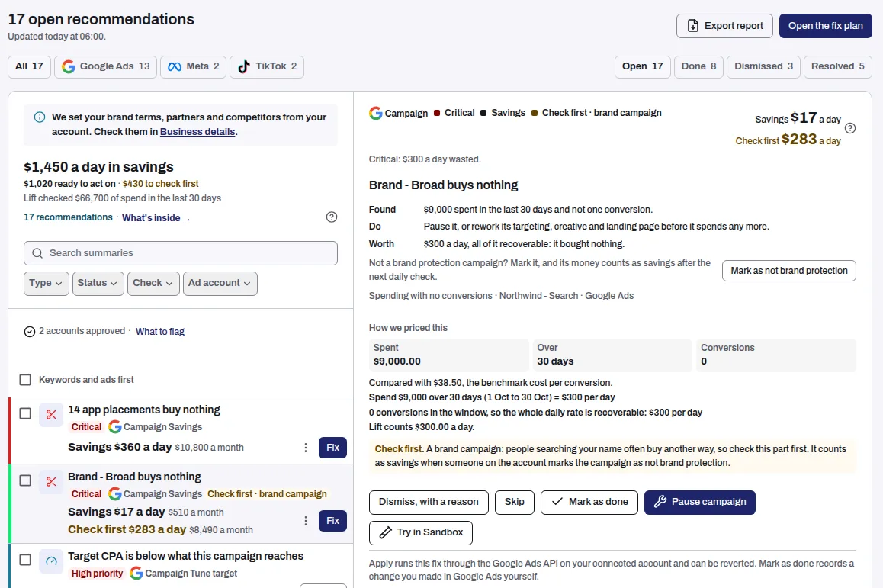The image size is (883, 588).
Task: Open the Ad account filter dropdown
Action: pos(220,283)
